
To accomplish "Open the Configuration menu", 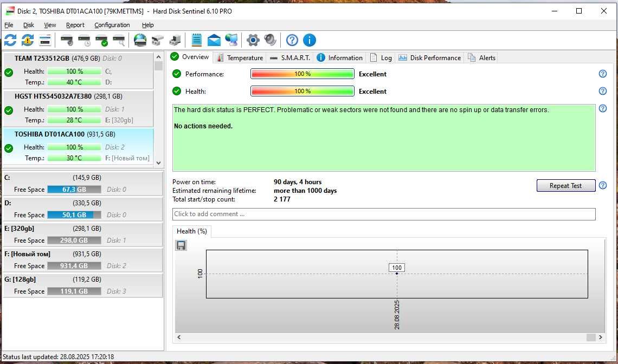I will pyautogui.click(x=112, y=25).
